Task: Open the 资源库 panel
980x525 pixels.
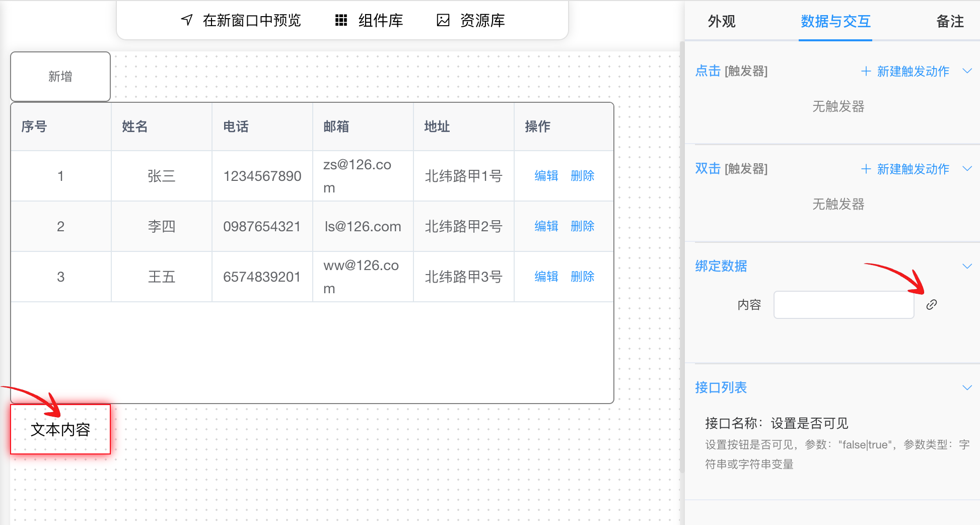Action: coord(471,20)
